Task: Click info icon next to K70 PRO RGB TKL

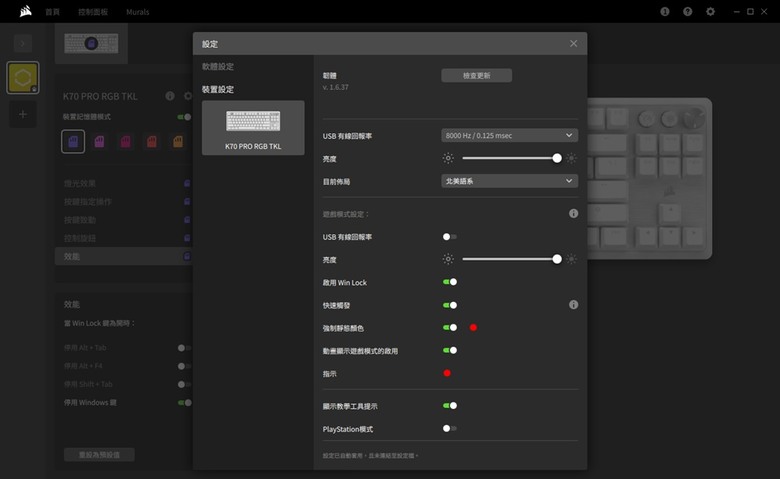Action: (170, 96)
